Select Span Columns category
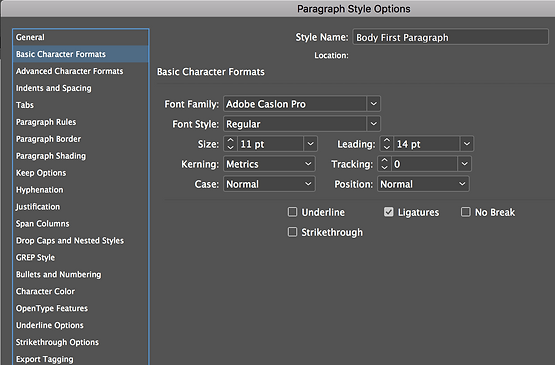The height and width of the screenshot is (365, 555). pyautogui.click(x=81, y=224)
